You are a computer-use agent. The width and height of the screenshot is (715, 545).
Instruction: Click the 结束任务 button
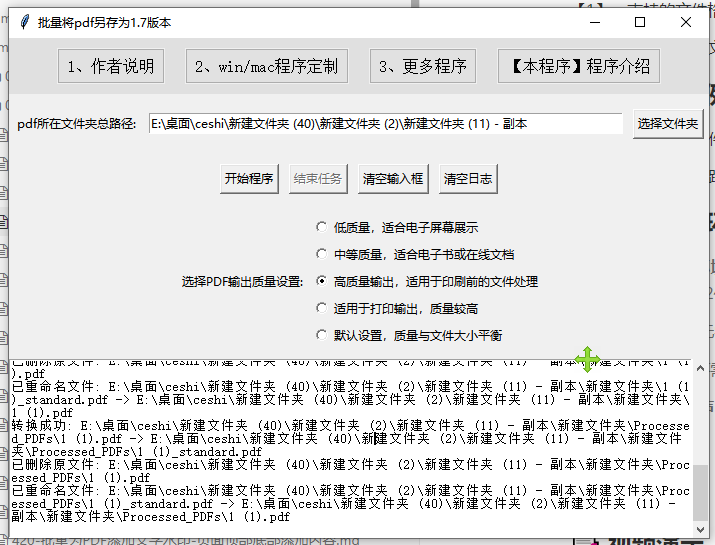(x=318, y=179)
